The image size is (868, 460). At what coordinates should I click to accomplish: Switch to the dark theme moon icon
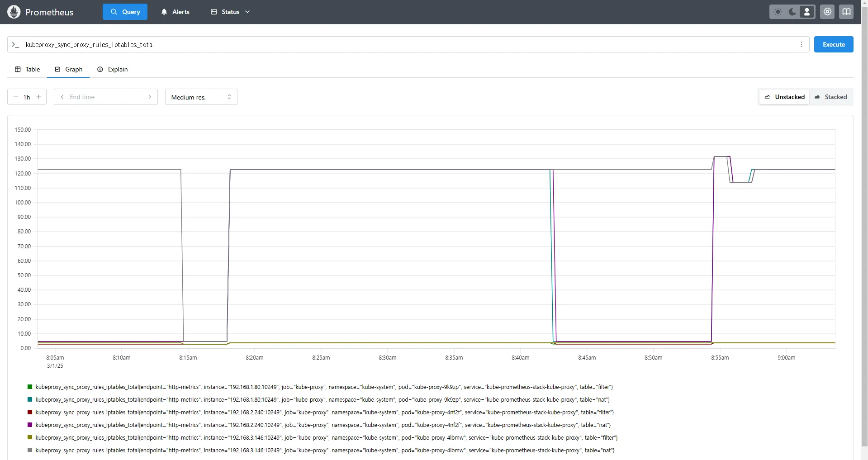[x=792, y=12]
